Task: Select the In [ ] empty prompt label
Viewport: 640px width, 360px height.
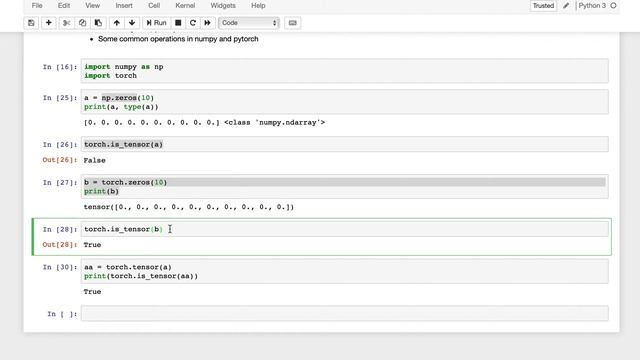Action: coord(62,314)
